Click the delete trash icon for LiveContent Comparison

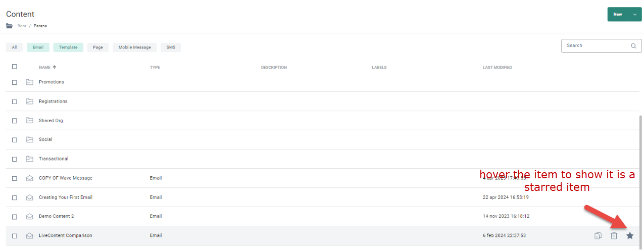point(614,235)
